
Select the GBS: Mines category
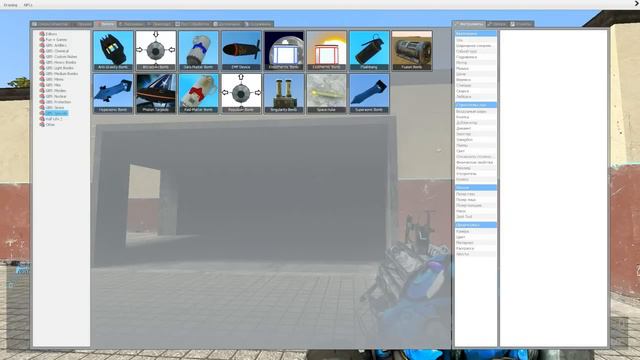pos(54,79)
